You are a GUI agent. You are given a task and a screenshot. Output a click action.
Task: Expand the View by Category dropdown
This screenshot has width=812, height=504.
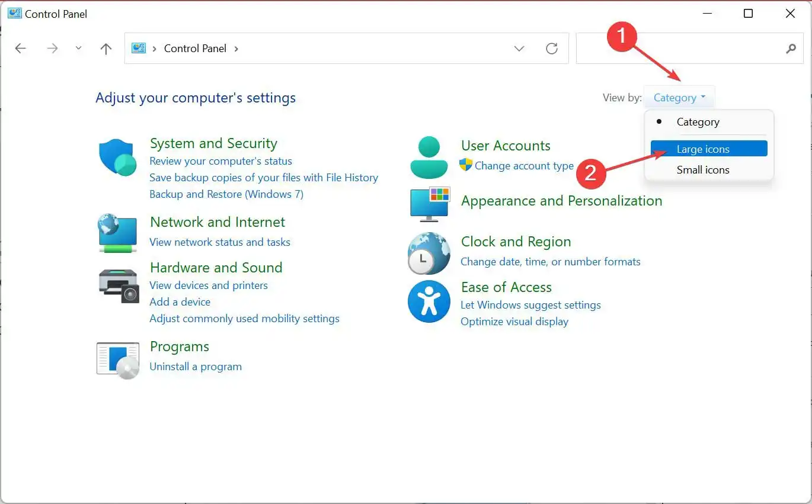[x=679, y=98]
